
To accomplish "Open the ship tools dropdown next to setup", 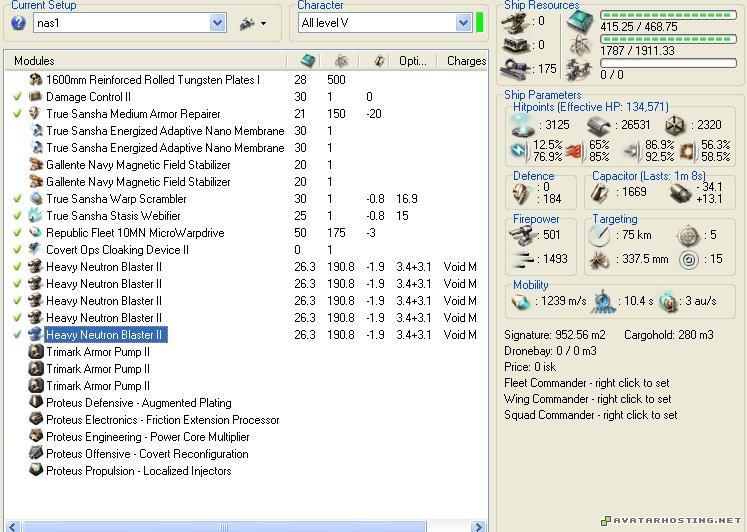I will click(x=253, y=23).
